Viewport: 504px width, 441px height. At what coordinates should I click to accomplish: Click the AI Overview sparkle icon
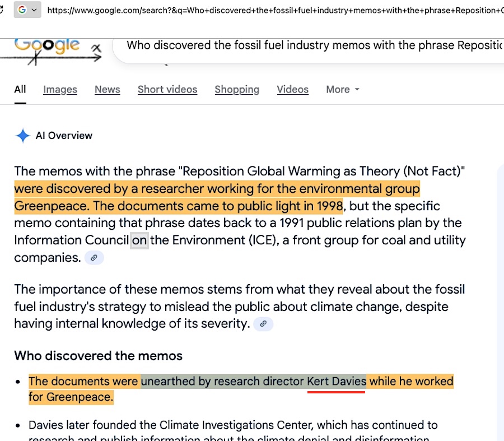22,136
